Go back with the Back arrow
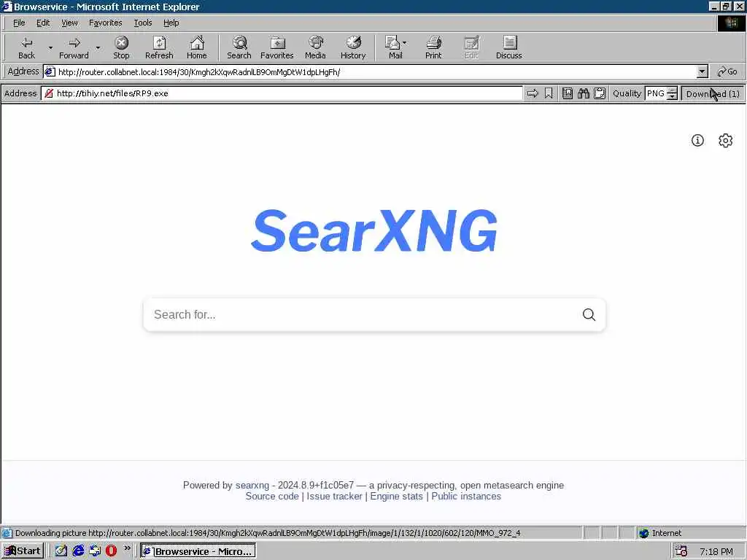 pyautogui.click(x=27, y=47)
